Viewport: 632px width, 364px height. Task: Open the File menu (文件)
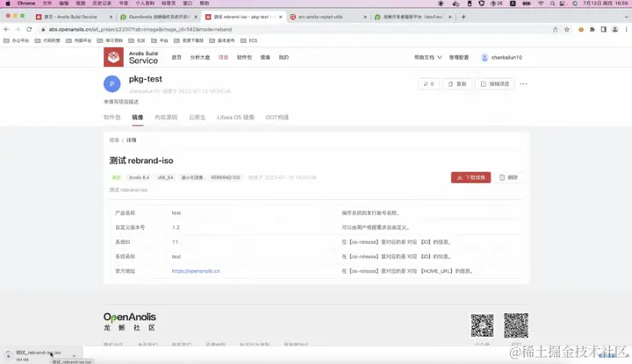(x=47, y=4)
